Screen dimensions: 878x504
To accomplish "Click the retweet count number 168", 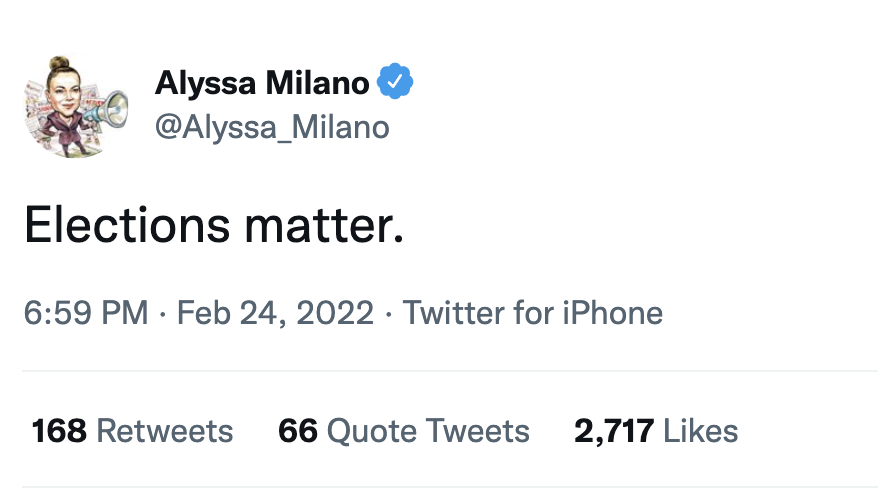I will [x=59, y=431].
